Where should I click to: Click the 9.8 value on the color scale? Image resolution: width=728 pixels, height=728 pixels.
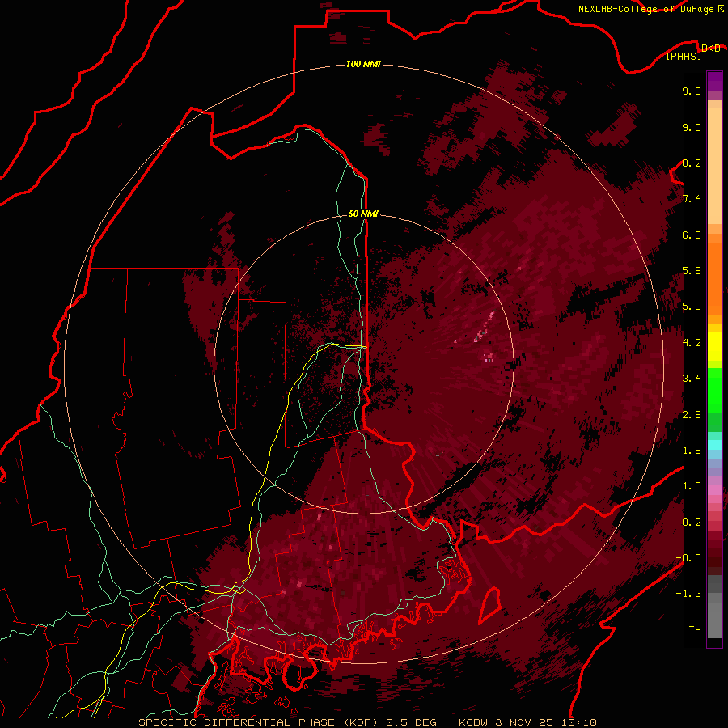point(692,91)
